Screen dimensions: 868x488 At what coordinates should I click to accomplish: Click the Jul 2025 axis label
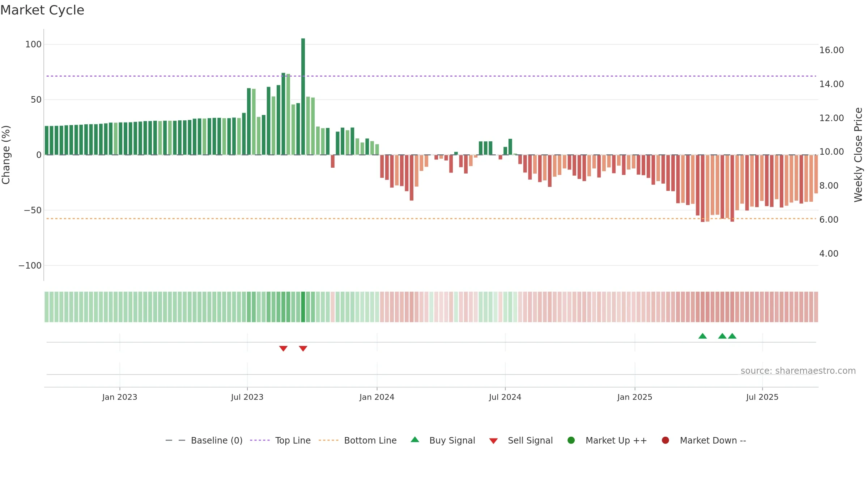pos(762,397)
